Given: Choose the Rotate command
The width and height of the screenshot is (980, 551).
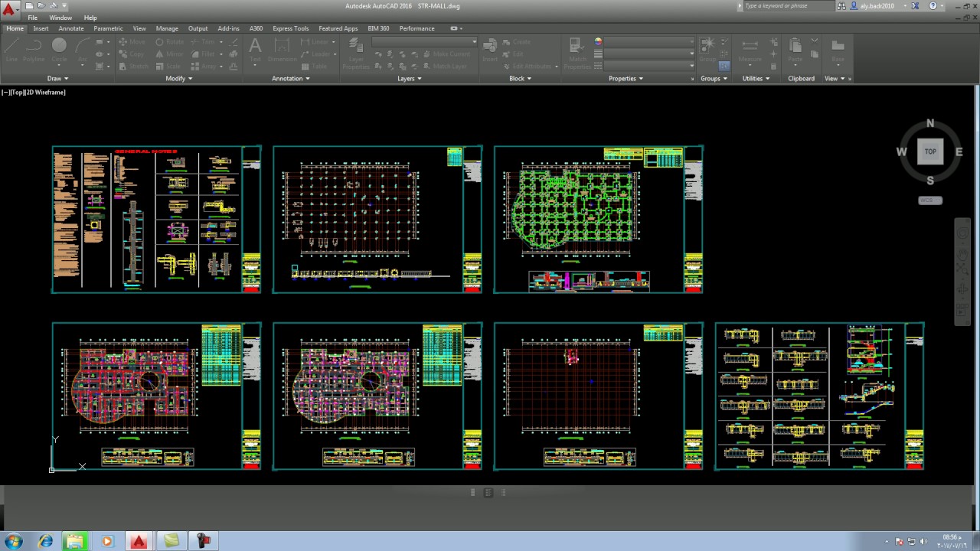Looking at the screenshot, I should click(x=169, y=42).
